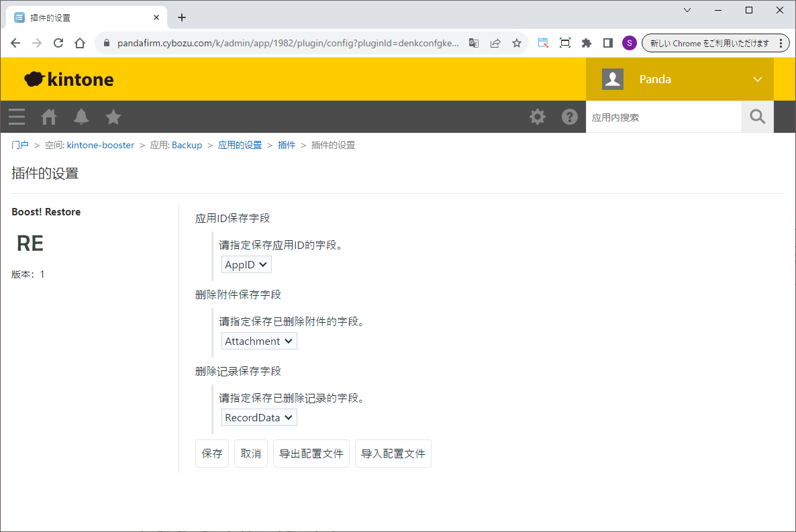The image size is (796, 532).
Task: Expand the AppID field dropdown
Action: coord(246,265)
